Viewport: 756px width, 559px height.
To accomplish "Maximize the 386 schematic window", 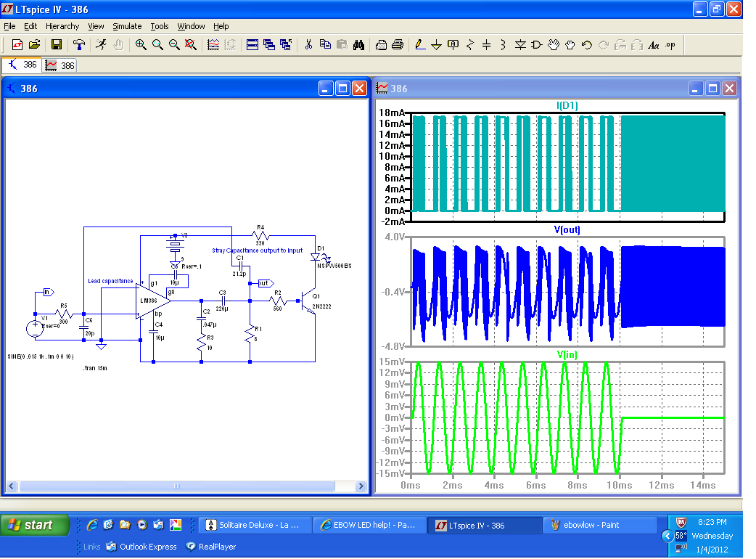I will pos(342,89).
